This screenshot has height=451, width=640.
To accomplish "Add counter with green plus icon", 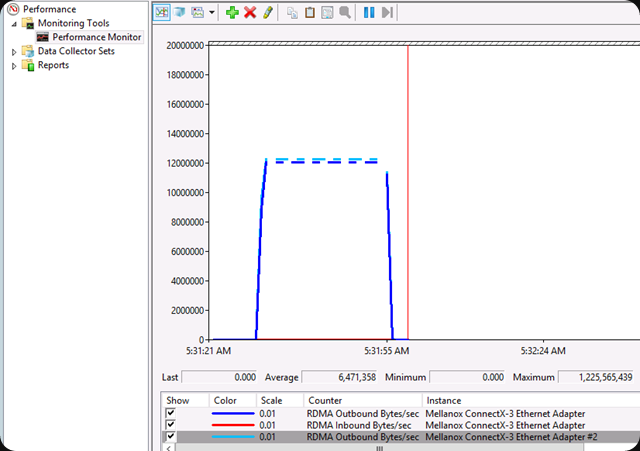I will [232, 12].
